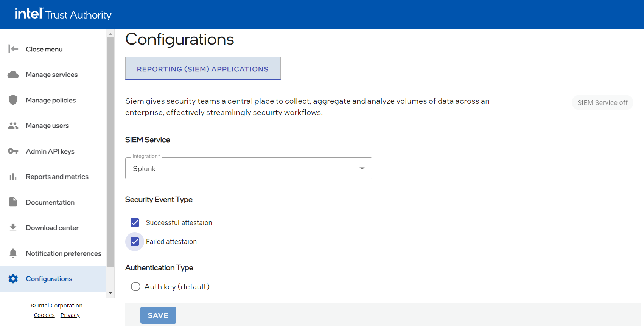Open the Cookies link
The width and height of the screenshot is (644, 326).
point(44,315)
